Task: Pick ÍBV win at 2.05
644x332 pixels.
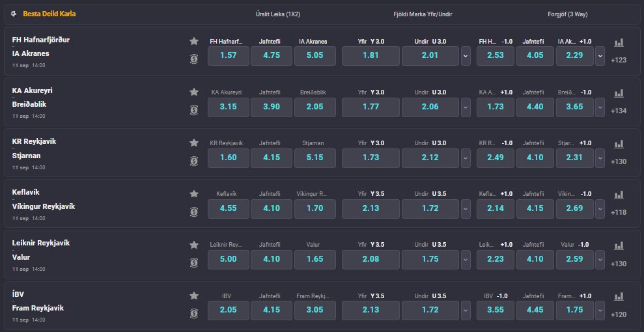Action: pyautogui.click(x=229, y=311)
